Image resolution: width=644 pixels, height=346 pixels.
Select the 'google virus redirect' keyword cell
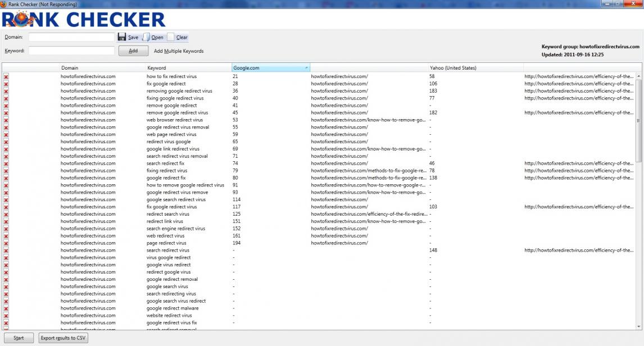coord(169,265)
